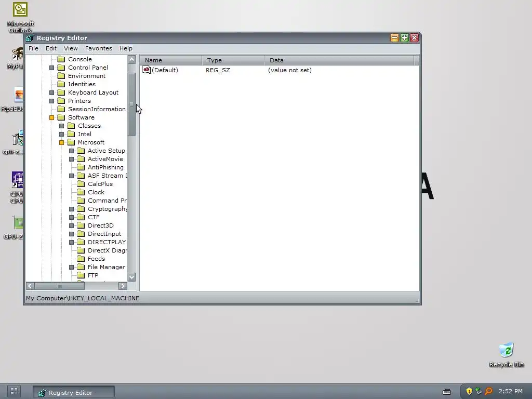
Task: Collapse the Microsoft key
Action: (61, 142)
